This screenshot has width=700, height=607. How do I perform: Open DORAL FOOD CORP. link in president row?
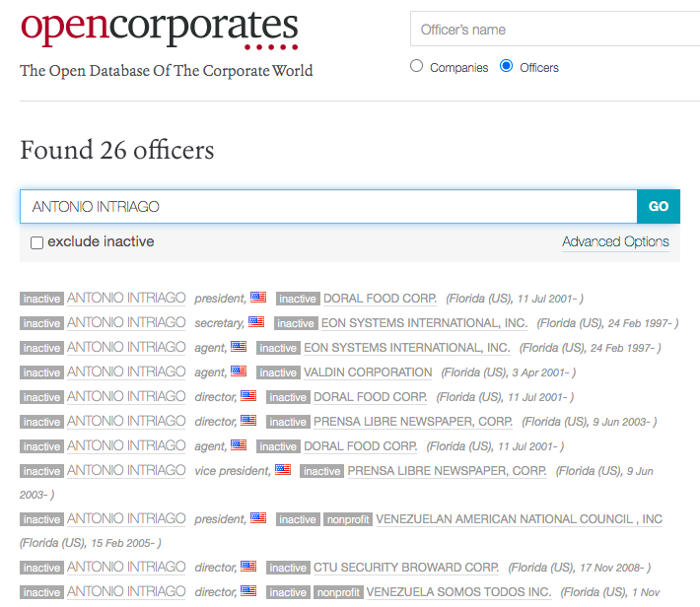[380, 299]
